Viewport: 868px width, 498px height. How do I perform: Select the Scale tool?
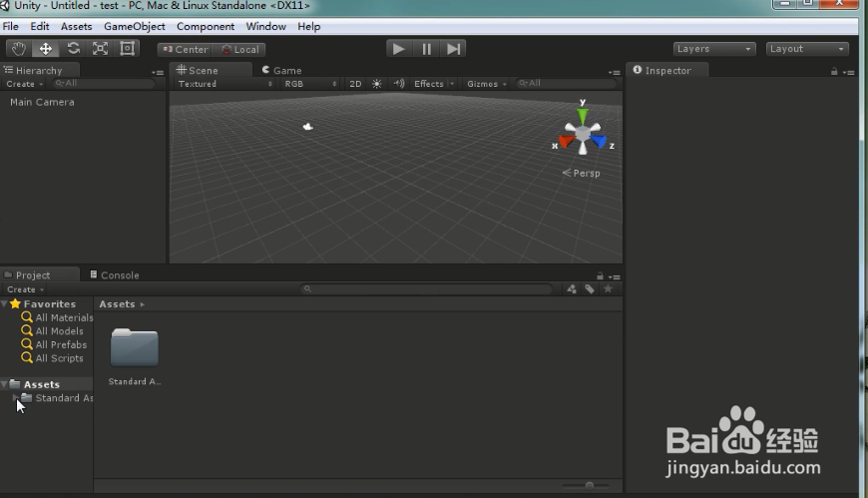100,49
